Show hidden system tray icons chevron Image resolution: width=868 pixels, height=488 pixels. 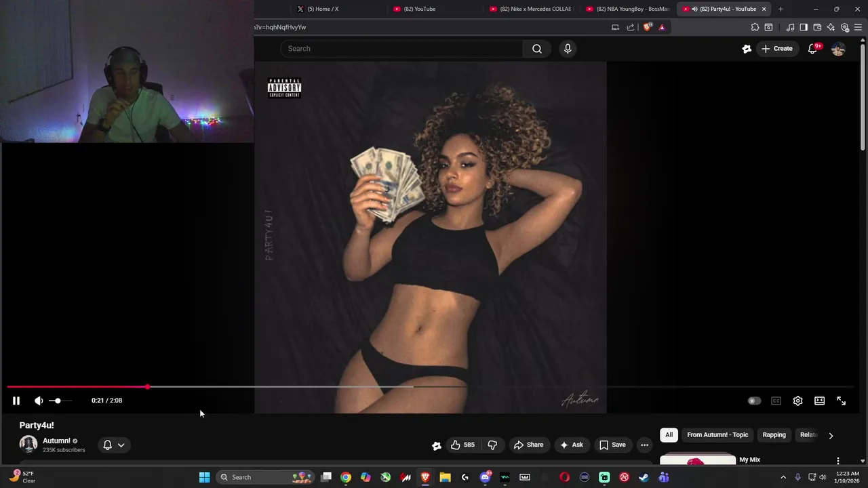(x=783, y=477)
